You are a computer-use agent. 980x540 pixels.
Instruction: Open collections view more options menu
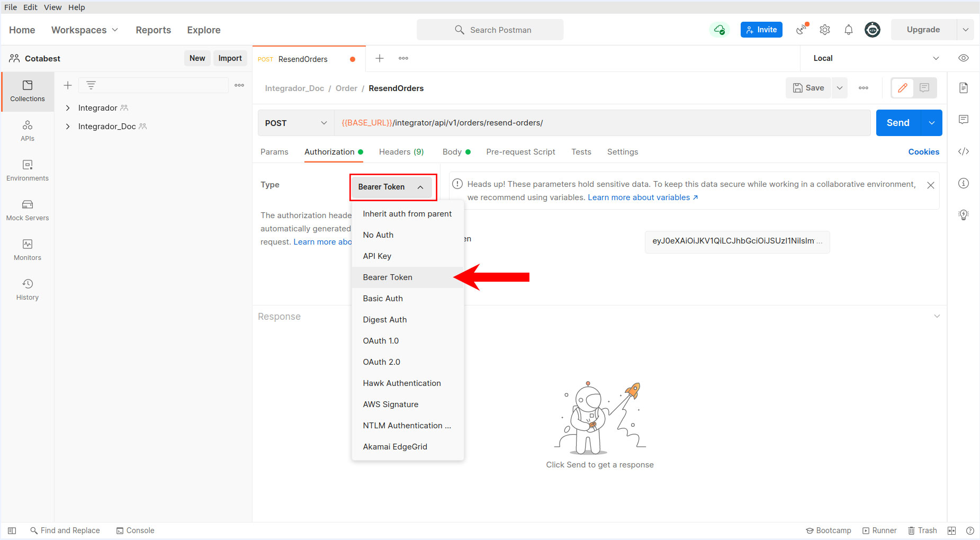239,85
